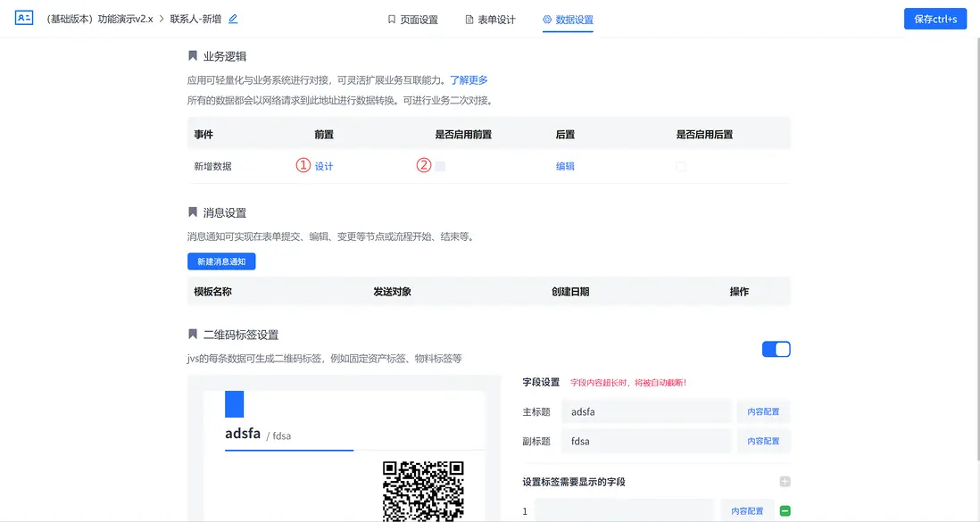Viewport: 980px width, 522px height.
Task: Click the bookmark icon in 页面设置 tab
Action: 391,20
